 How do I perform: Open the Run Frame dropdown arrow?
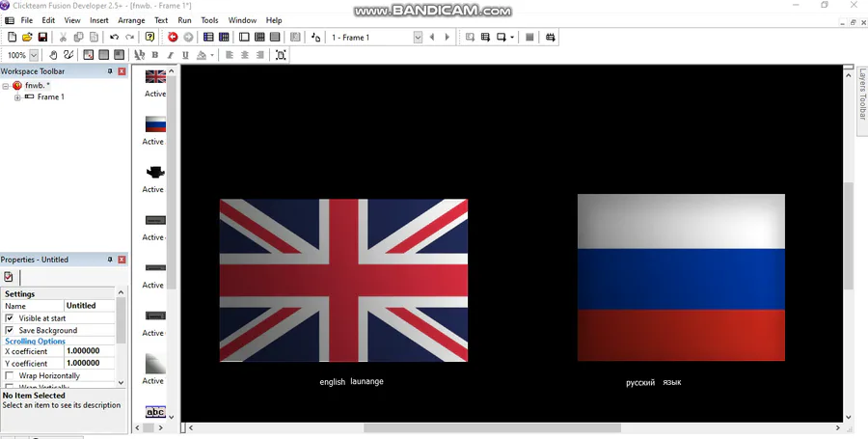(x=512, y=37)
